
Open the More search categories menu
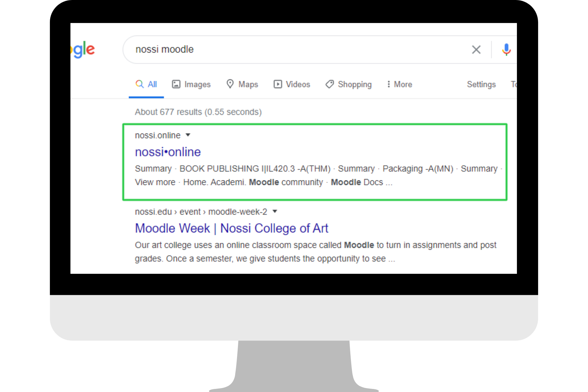pos(400,85)
